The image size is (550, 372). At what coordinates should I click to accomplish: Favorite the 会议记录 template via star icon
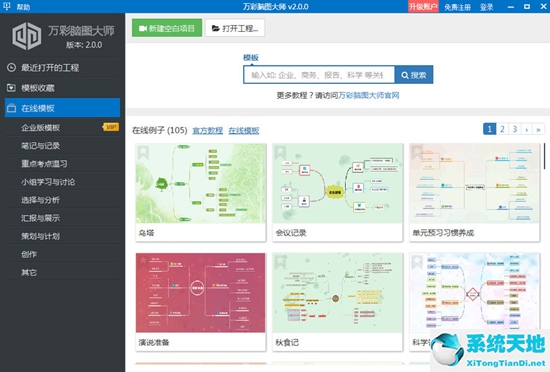(280, 152)
